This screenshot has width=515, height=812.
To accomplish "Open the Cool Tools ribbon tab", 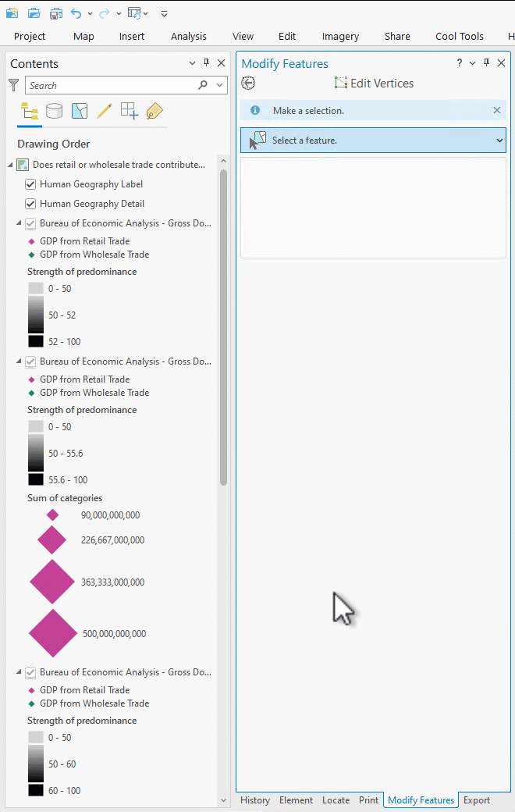I will pyautogui.click(x=459, y=36).
